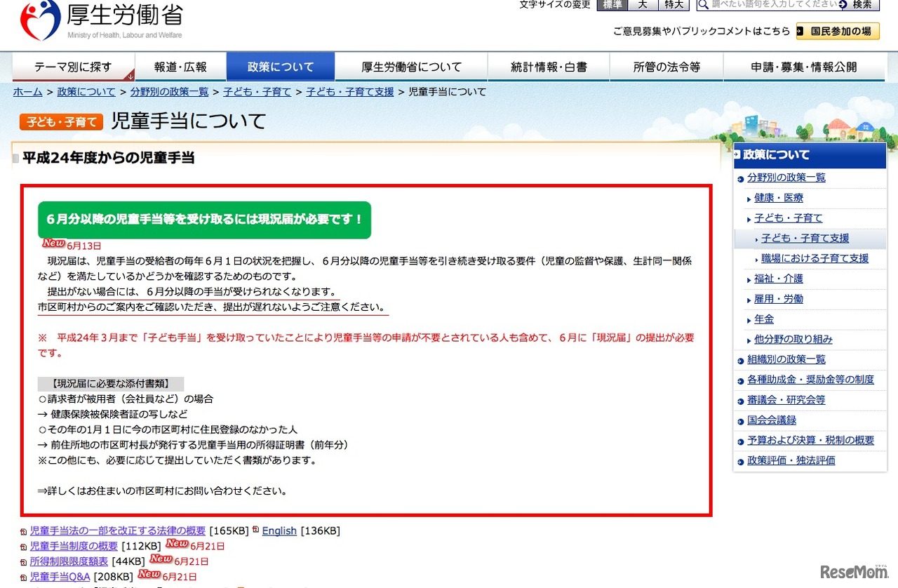Open 他分野の取り組み in the sidebar
The height and width of the screenshot is (588, 898).
[793, 340]
